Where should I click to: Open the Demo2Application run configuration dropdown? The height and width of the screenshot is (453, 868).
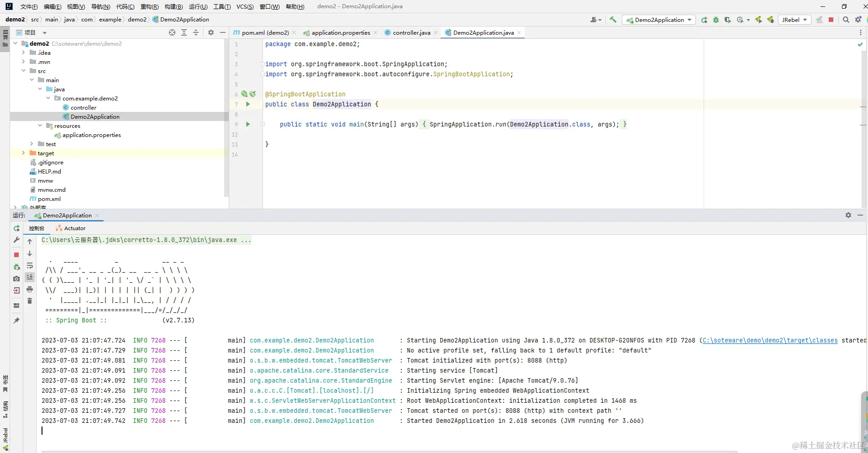(x=659, y=20)
